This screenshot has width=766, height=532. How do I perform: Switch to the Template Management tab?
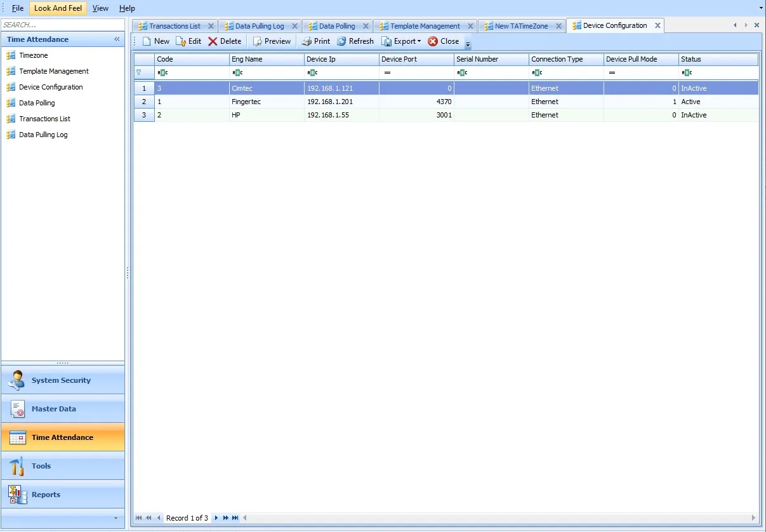point(425,26)
